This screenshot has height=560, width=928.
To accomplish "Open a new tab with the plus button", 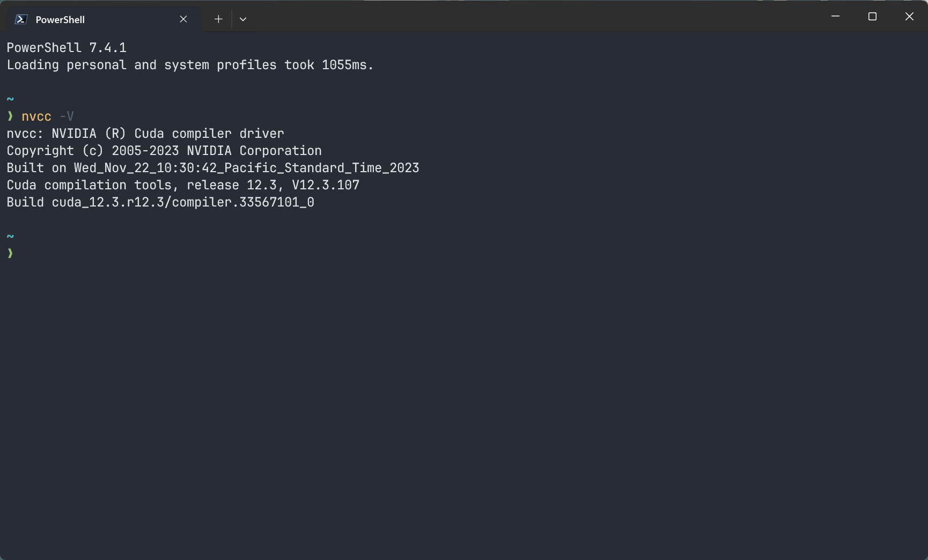I will [218, 19].
